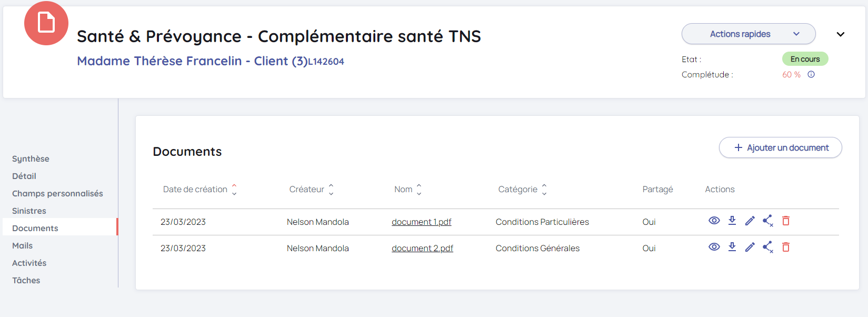Expand the header panel chevron
868x317 pixels.
(x=840, y=34)
